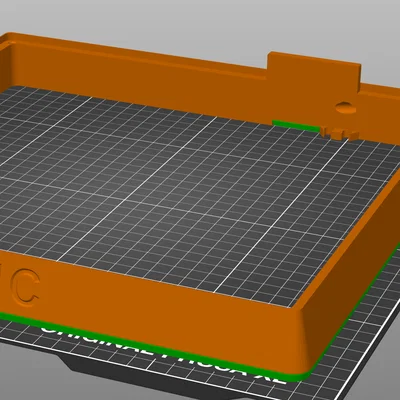Select the rounded front-right corner of tray

click(x=305, y=340)
